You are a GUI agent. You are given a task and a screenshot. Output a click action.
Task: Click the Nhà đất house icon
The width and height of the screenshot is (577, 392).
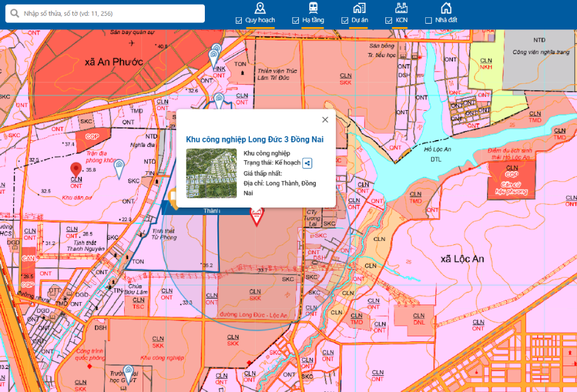pyautogui.click(x=446, y=8)
